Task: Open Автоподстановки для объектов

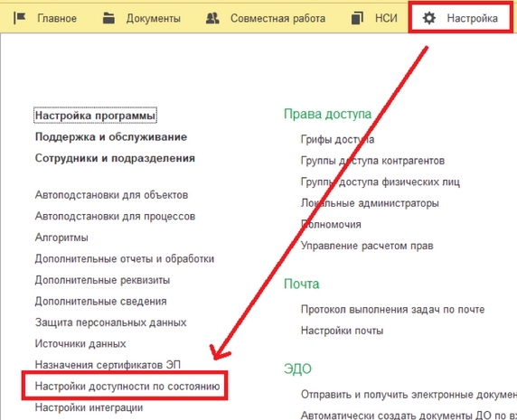Action: 111,195
